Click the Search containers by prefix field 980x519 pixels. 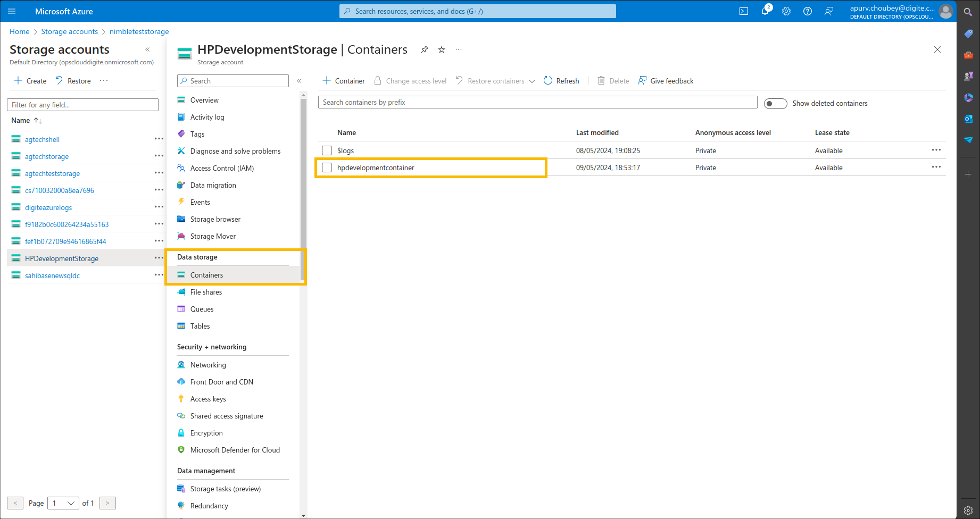[537, 102]
